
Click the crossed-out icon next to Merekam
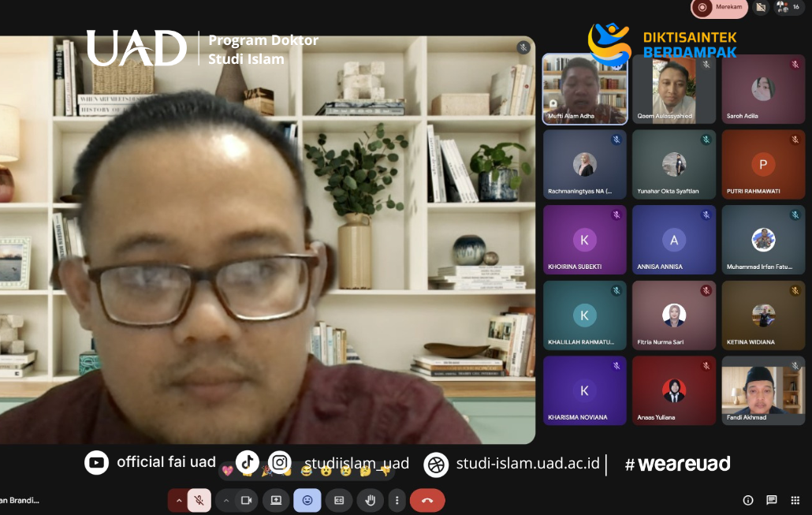coord(760,7)
